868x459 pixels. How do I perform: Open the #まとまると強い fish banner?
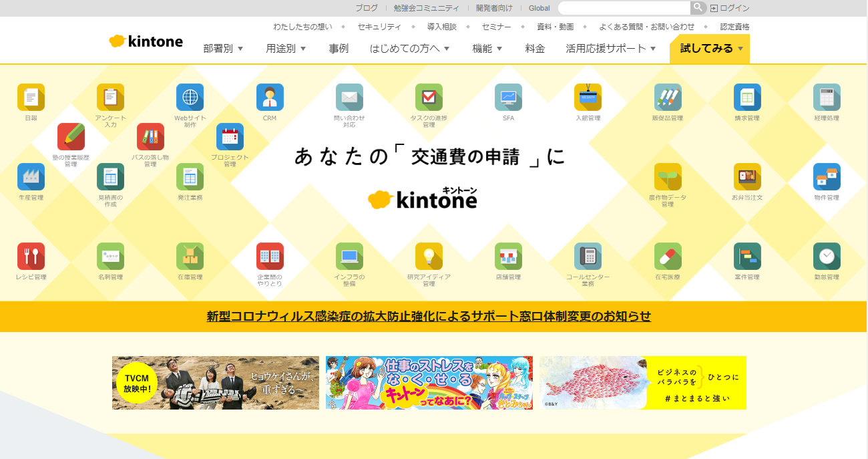click(x=643, y=383)
